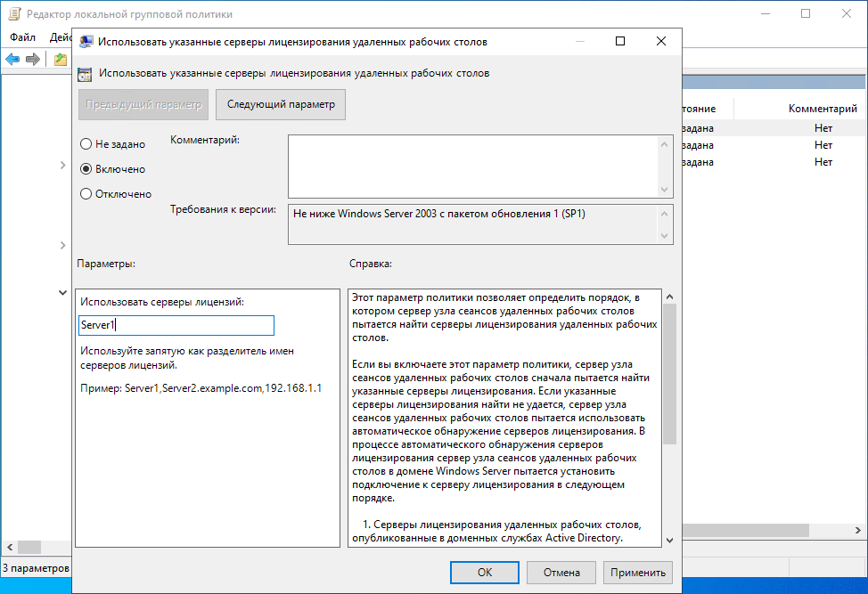Viewport: 868px width, 594px height.
Task: Close the Group Policy Editor window
Action: [847, 14]
